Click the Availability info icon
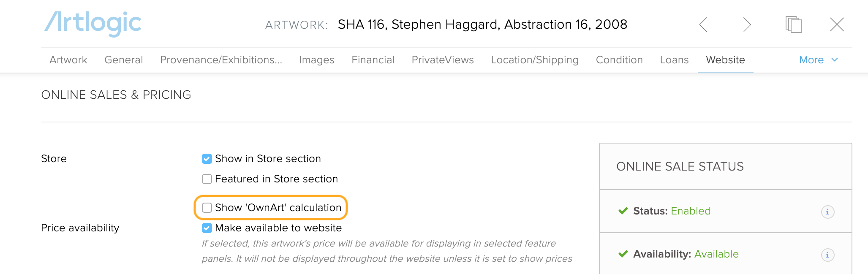The width and height of the screenshot is (868, 274). [x=827, y=255]
